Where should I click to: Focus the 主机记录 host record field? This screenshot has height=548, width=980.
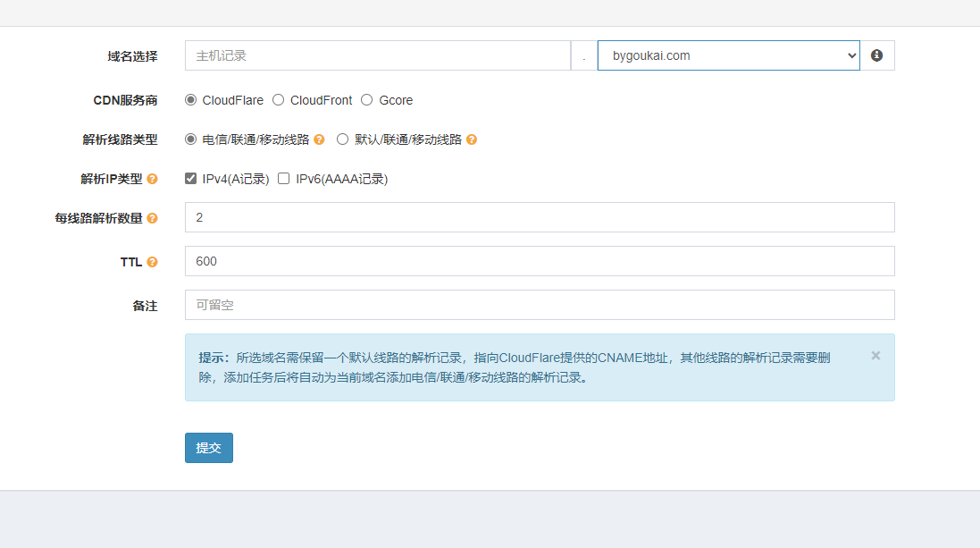coord(378,55)
